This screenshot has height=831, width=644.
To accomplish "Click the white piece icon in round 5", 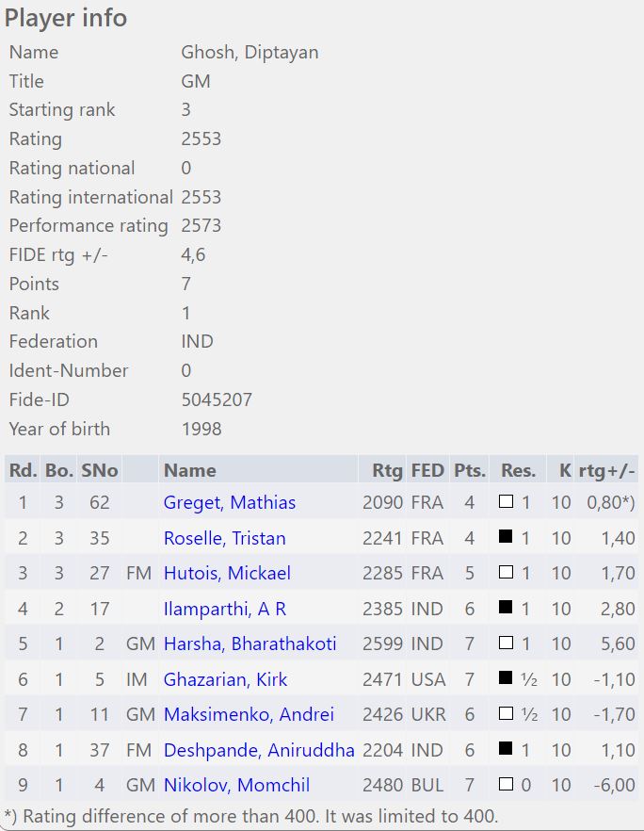I will pos(506,643).
